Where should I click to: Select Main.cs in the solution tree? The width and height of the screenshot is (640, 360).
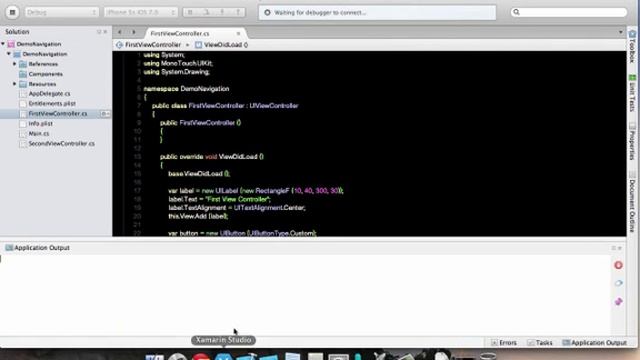[39, 133]
